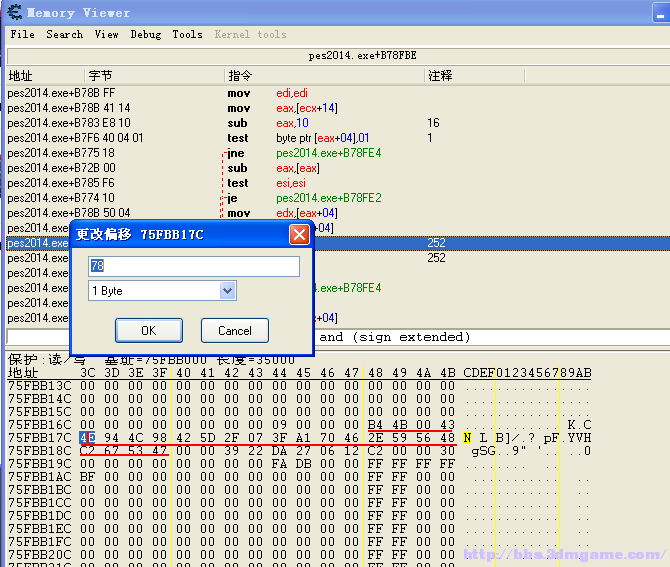Click OK in the offset dialog
The image size is (670, 567).
tap(148, 330)
